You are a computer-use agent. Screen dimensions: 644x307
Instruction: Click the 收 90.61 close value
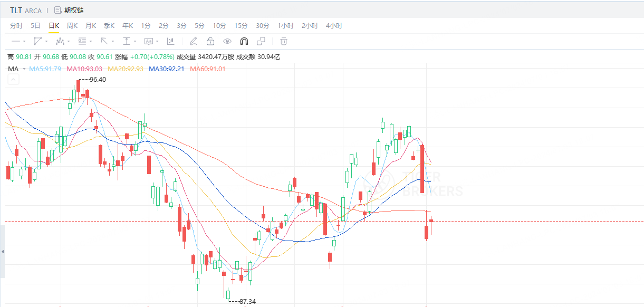pos(100,56)
